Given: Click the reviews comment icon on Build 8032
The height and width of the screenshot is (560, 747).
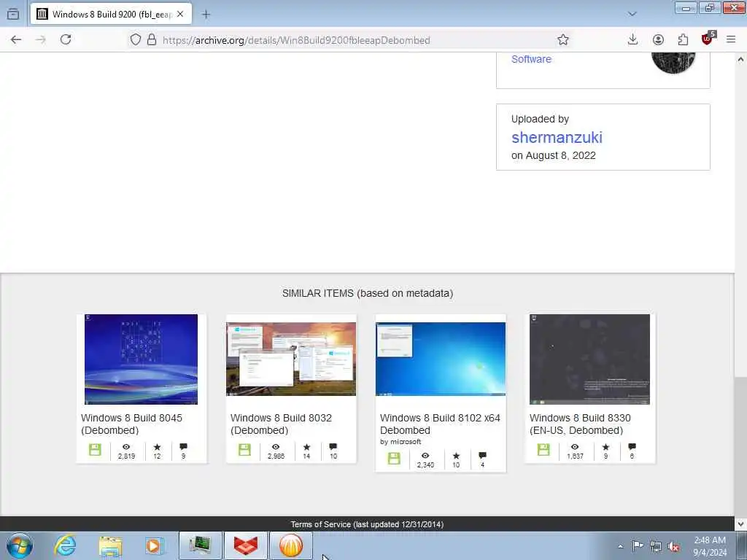Looking at the screenshot, I should [333, 447].
